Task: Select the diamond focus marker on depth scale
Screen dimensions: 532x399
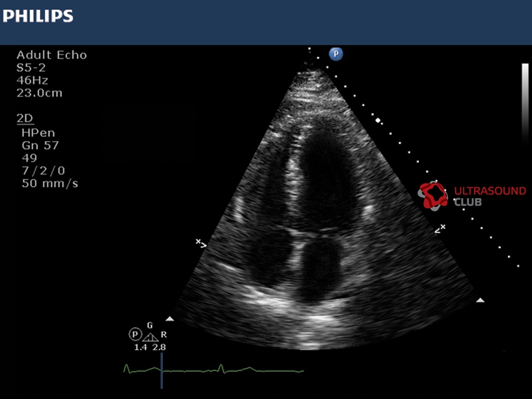Action: [378, 120]
